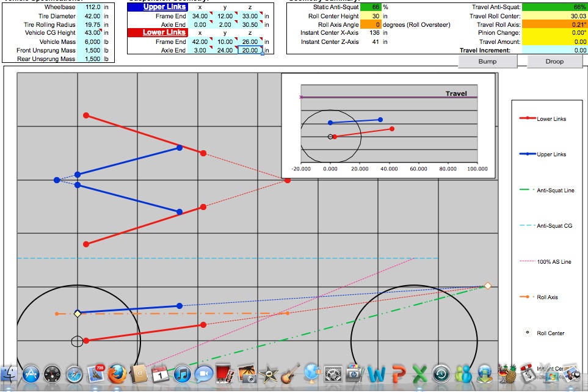Open Time Machine from the dock
This screenshot has height=392, width=588.
tap(441, 373)
